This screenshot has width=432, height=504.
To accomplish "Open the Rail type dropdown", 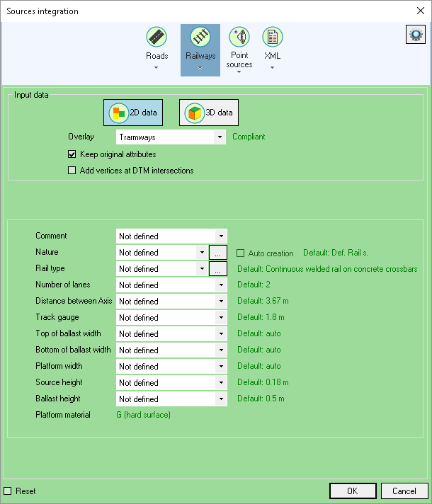I will click(x=161, y=269).
